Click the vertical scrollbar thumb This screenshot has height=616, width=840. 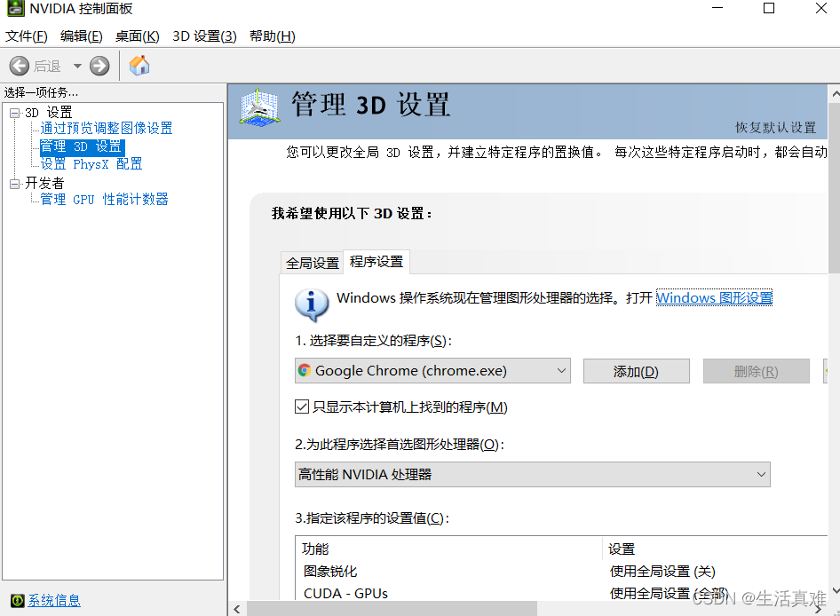click(x=835, y=187)
